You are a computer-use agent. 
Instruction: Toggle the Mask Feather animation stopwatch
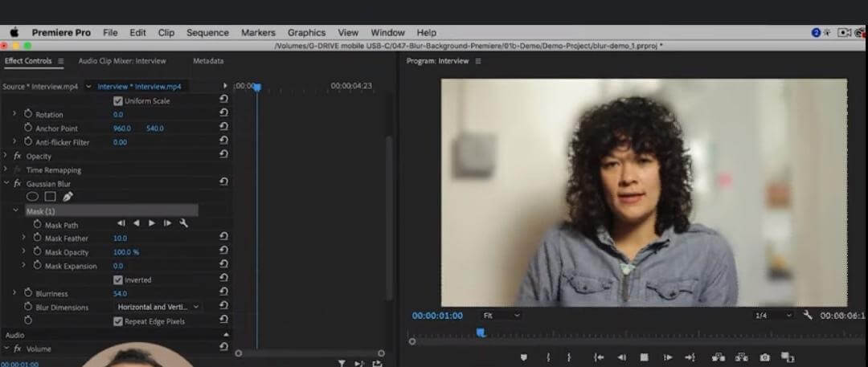pos(37,238)
